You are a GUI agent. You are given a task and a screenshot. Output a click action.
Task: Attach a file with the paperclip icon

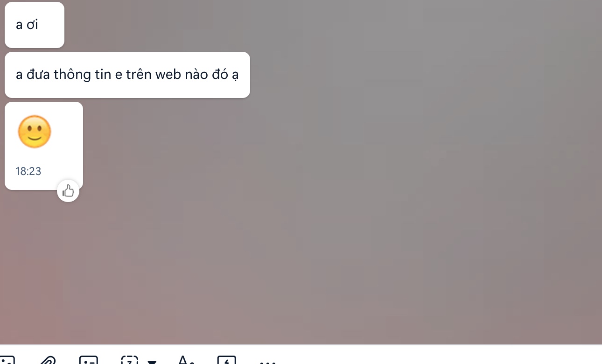(48, 360)
